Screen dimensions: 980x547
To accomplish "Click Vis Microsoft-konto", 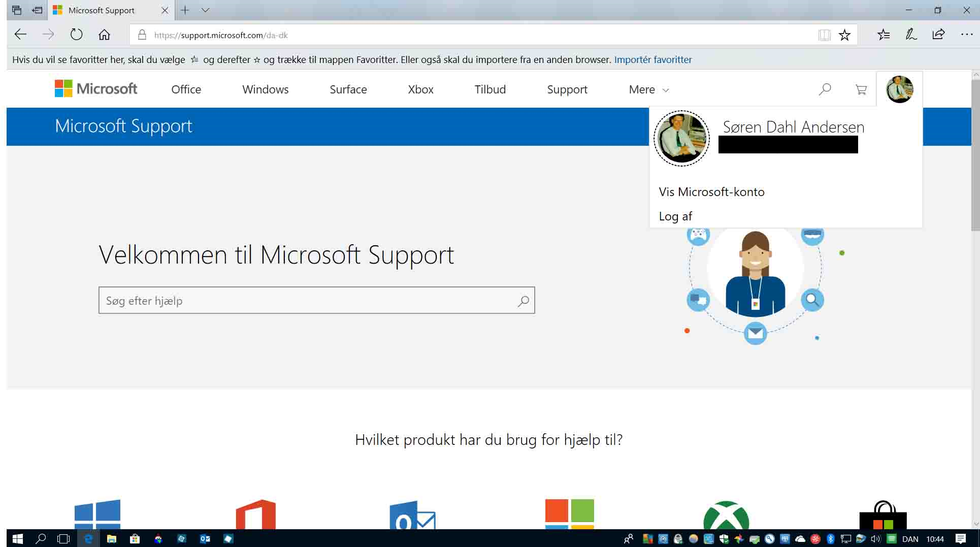I will pos(711,192).
